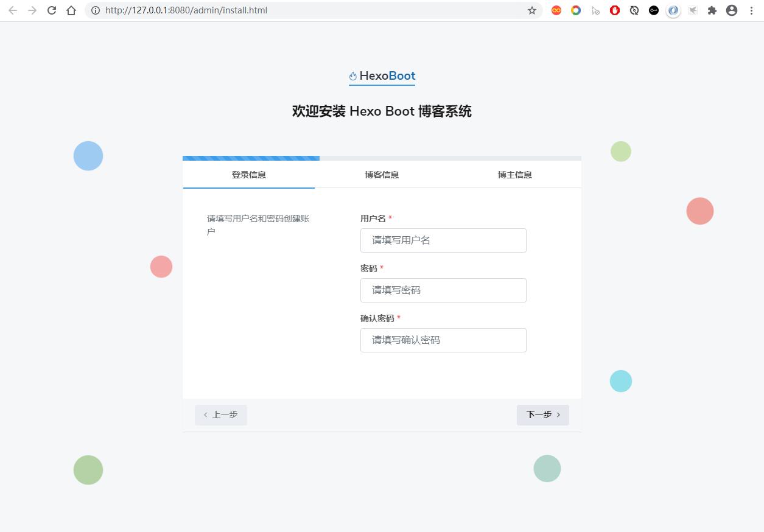764x532 pixels.
Task: Focus the 确认密码 input field
Action: [x=443, y=340]
